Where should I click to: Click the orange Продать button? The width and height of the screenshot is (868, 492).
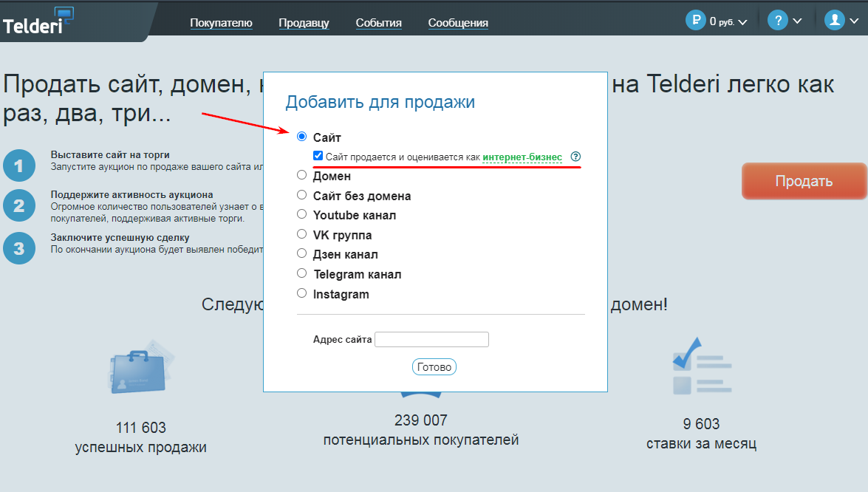[x=804, y=181]
